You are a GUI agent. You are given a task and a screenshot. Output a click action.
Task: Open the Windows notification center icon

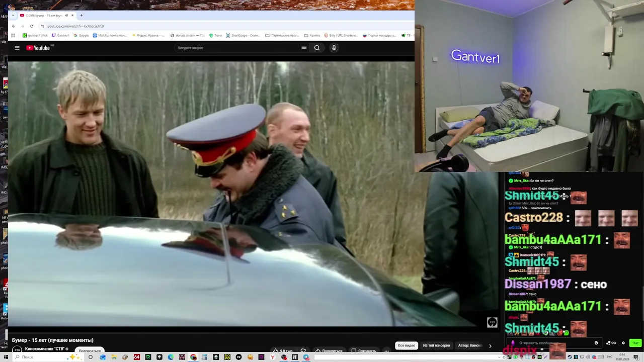pos(636,357)
